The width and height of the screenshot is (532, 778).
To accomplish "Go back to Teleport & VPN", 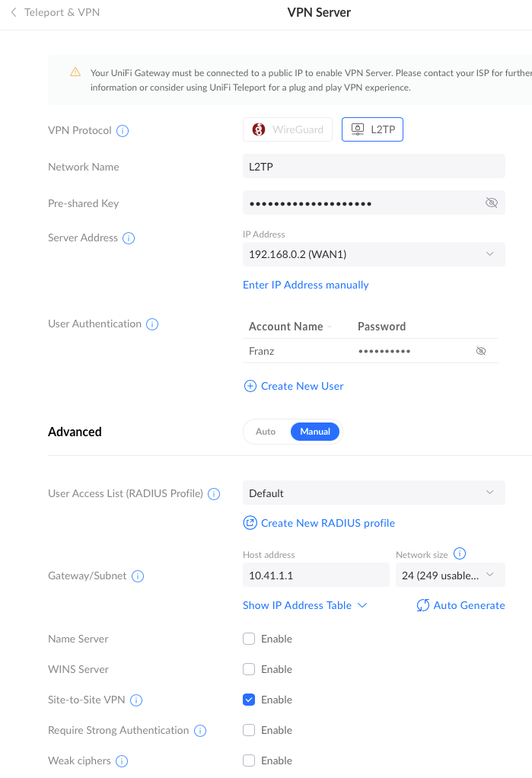I will tap(56, 12).
